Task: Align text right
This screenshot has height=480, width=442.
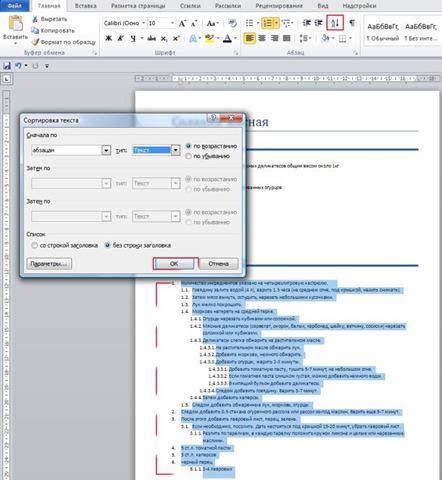Action: tap(274, 38)
